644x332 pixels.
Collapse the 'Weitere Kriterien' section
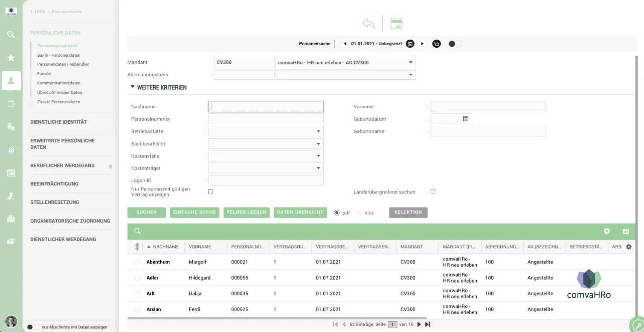[x=133, y=87]
